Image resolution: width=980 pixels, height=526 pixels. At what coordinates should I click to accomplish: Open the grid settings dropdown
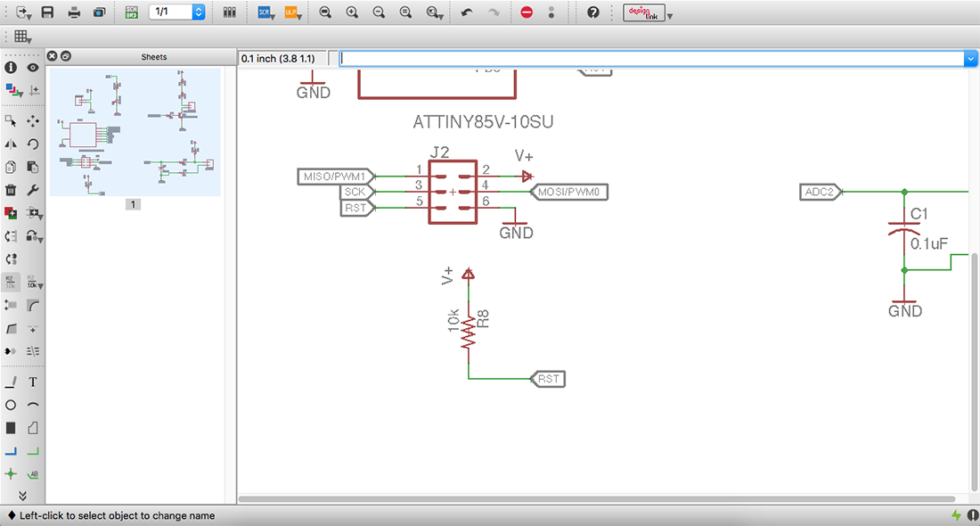pos(22,37)
